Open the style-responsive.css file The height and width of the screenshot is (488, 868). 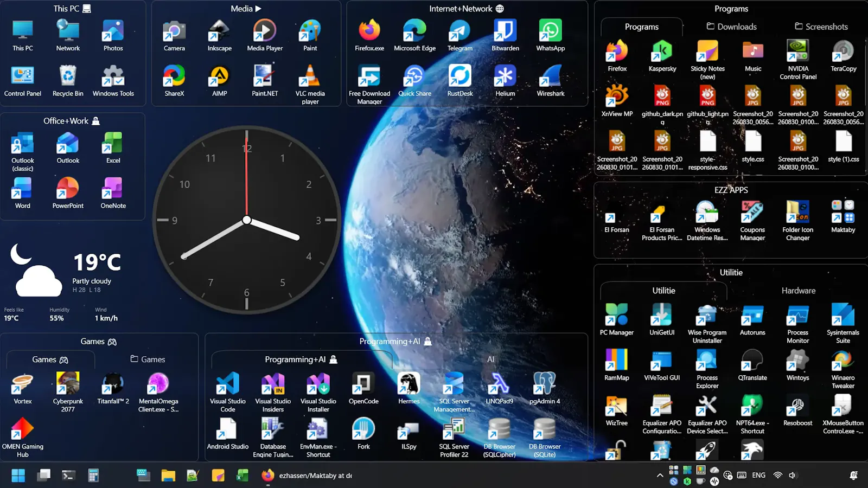pos(707,150)
